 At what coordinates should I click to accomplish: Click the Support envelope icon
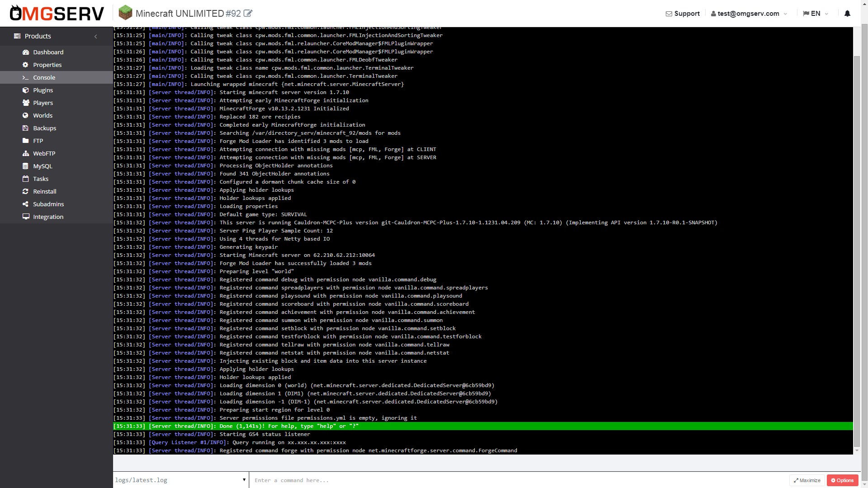669,14
